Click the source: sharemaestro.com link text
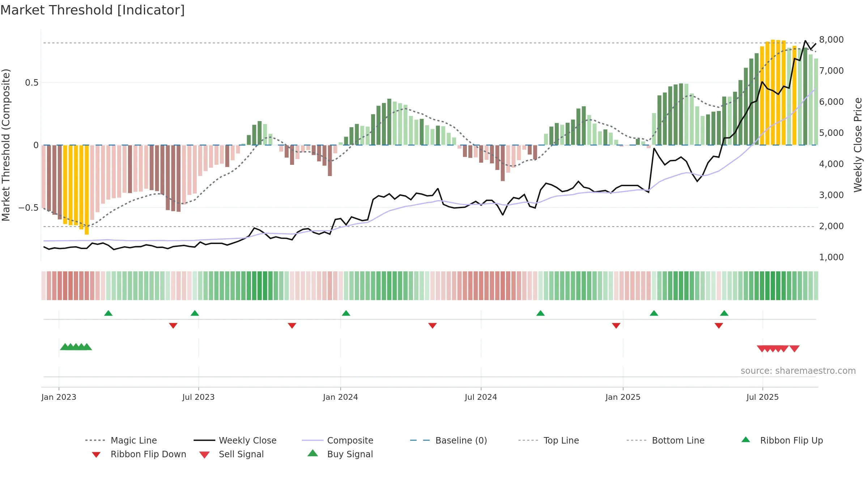The height and width of the screenshot is (488, 868). [x=798, y=371]
